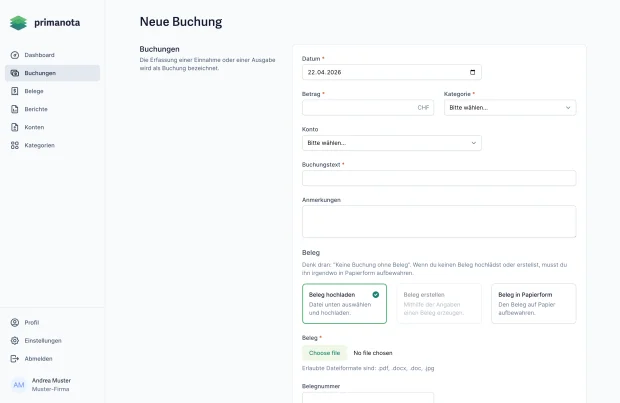Screen dimensions: 620x403
Task: Click the Einstellungen gear icon
Action: click(15, 341)
